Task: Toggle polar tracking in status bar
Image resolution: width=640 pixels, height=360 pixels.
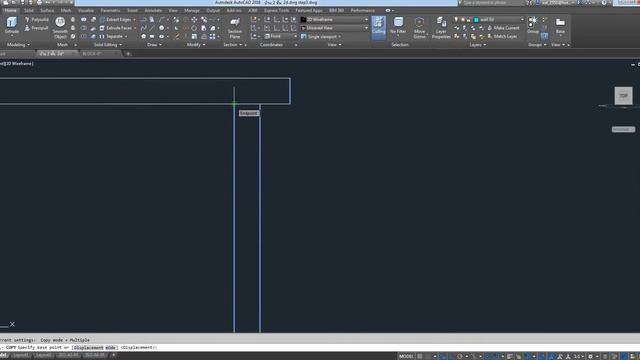Action: [460, 356]
